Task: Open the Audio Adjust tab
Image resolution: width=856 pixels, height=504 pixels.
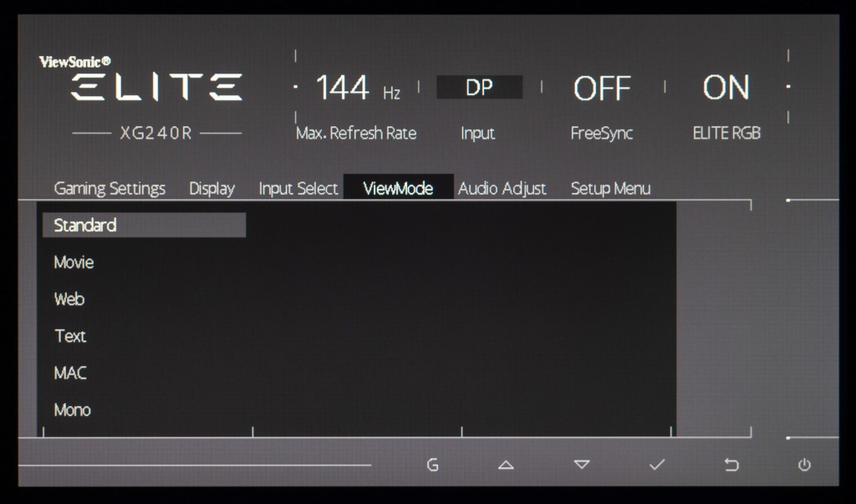Action: coord(502,188)
